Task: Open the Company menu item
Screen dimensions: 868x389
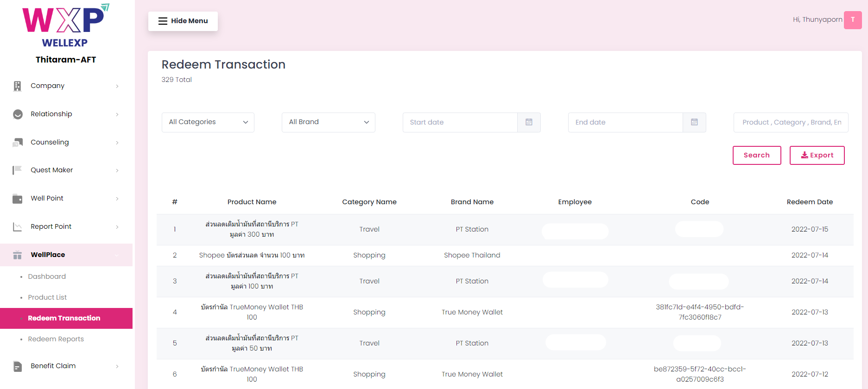Action: pos(66,86)
